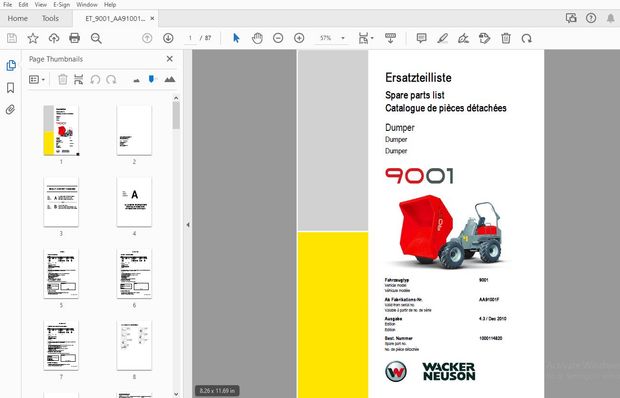This screenshot has height=398, width=620.
Task: Rotate thumbnails counterclockwise
Action: point(95,80)
